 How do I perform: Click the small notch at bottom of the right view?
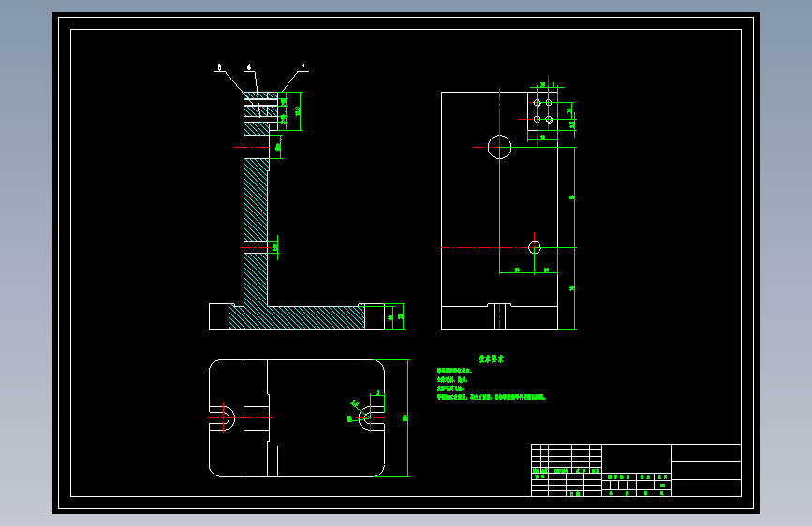(500, 316)
